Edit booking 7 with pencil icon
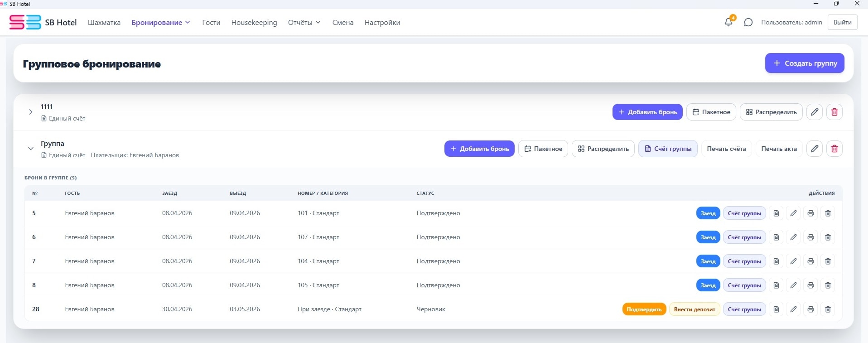Viewport: 868px width, 343px height. point(793,261)
